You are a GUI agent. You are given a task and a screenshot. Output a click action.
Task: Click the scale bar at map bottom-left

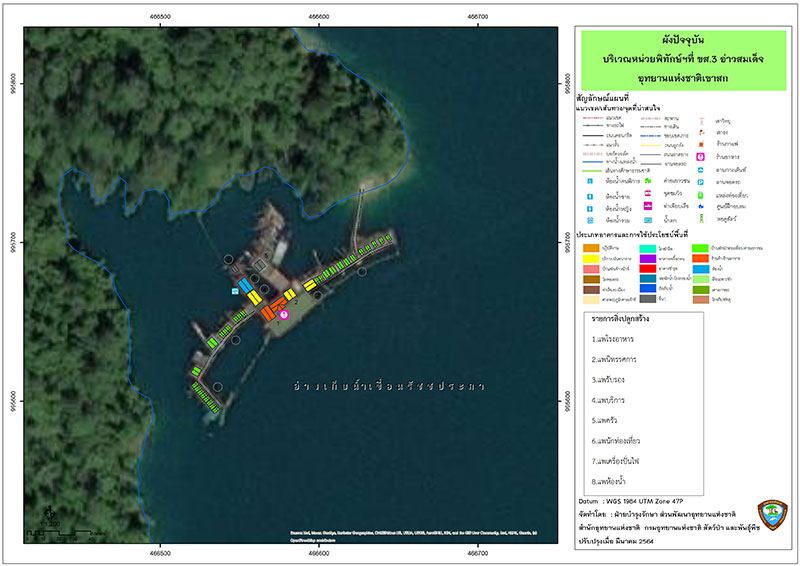61,534
